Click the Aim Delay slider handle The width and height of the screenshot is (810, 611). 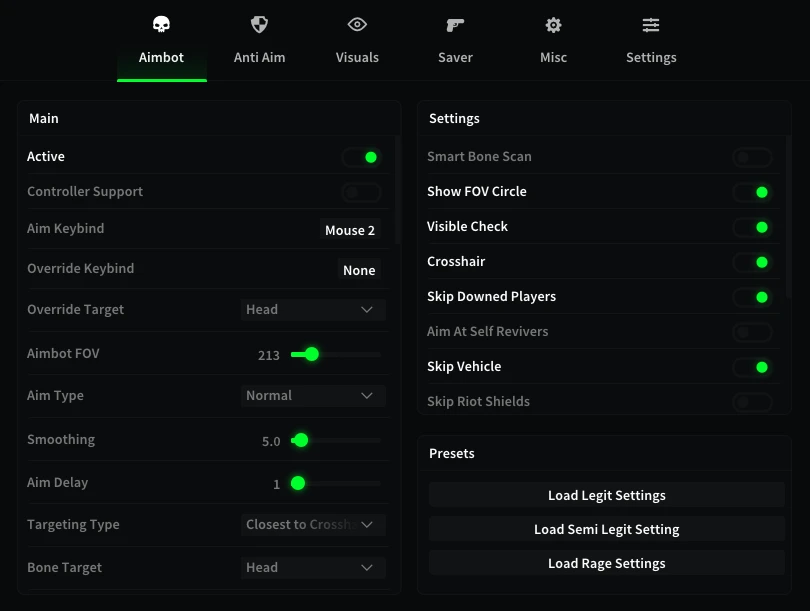298,483
